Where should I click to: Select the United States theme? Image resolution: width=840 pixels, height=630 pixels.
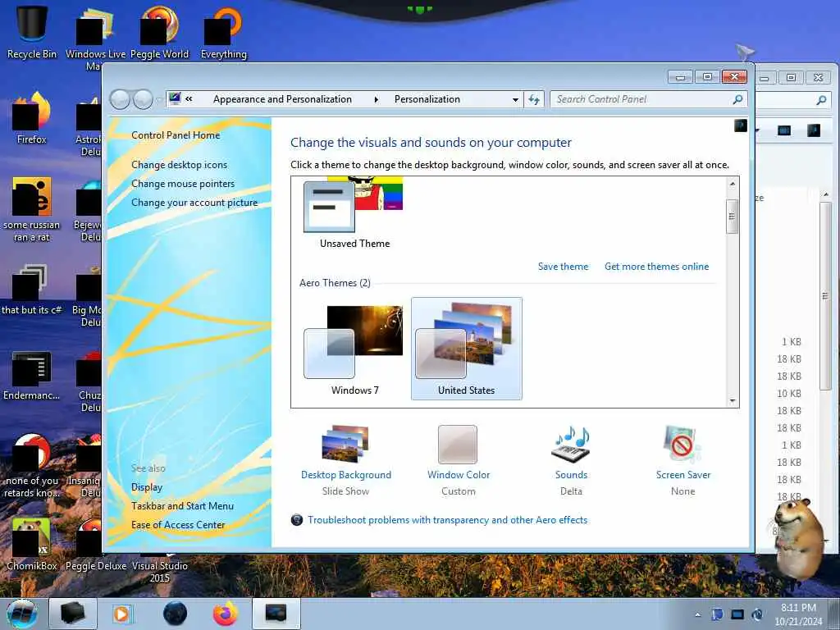pos(467,349)
